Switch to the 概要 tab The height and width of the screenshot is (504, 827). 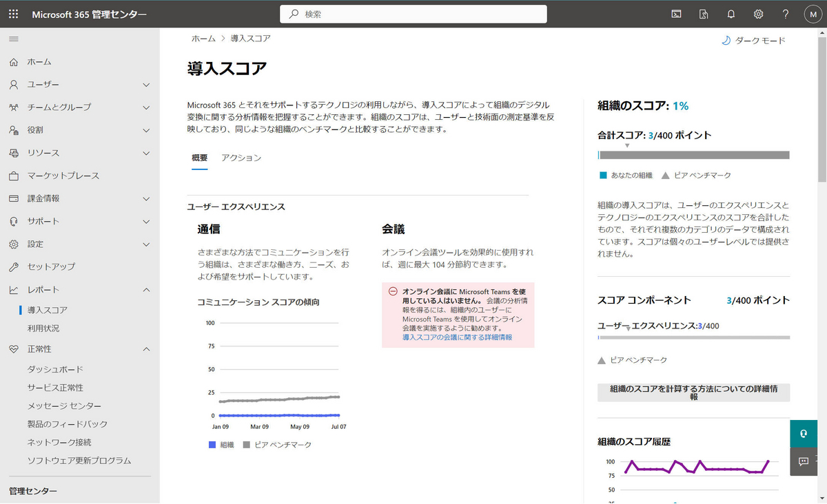pyautogui.click(x=199, y=158)
